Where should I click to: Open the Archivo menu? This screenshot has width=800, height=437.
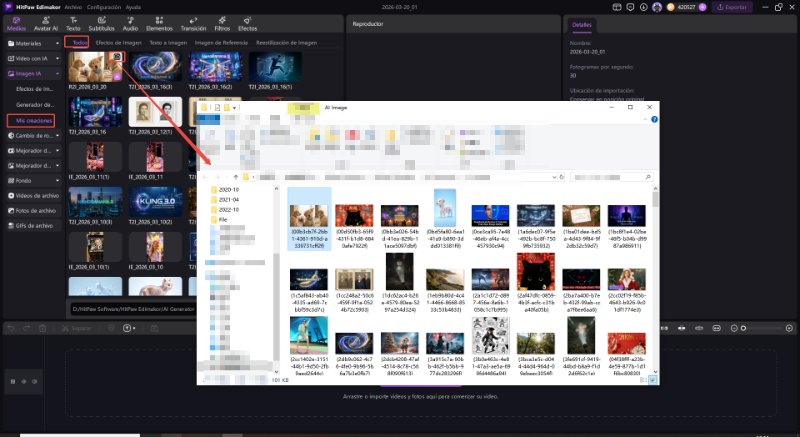[x=73, y=6]
